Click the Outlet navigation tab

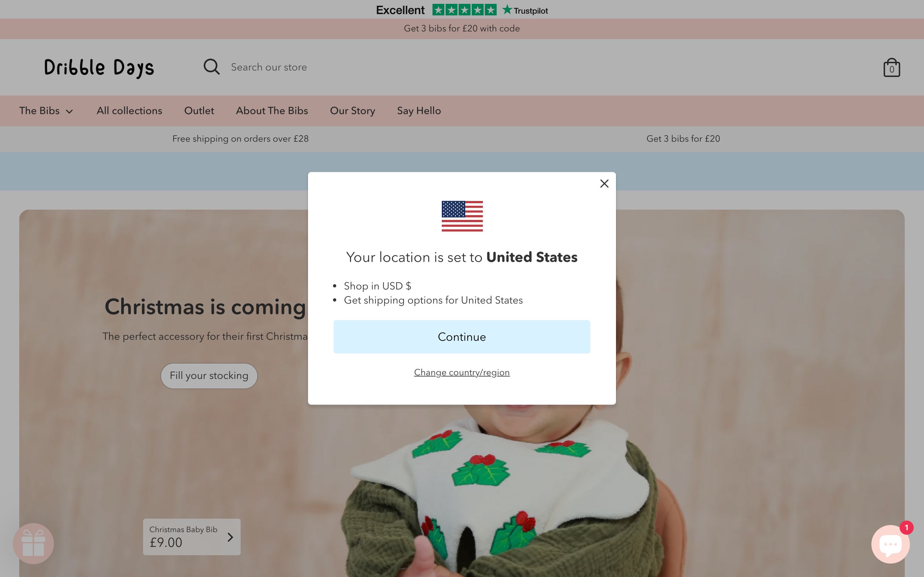[x=199, y=110]
